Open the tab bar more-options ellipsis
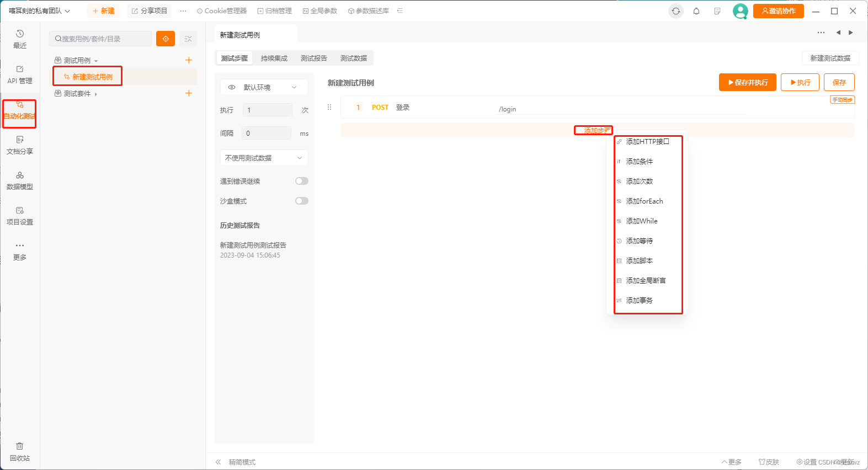The height and width of the screenshot is (470, 868). click(821, 33)
